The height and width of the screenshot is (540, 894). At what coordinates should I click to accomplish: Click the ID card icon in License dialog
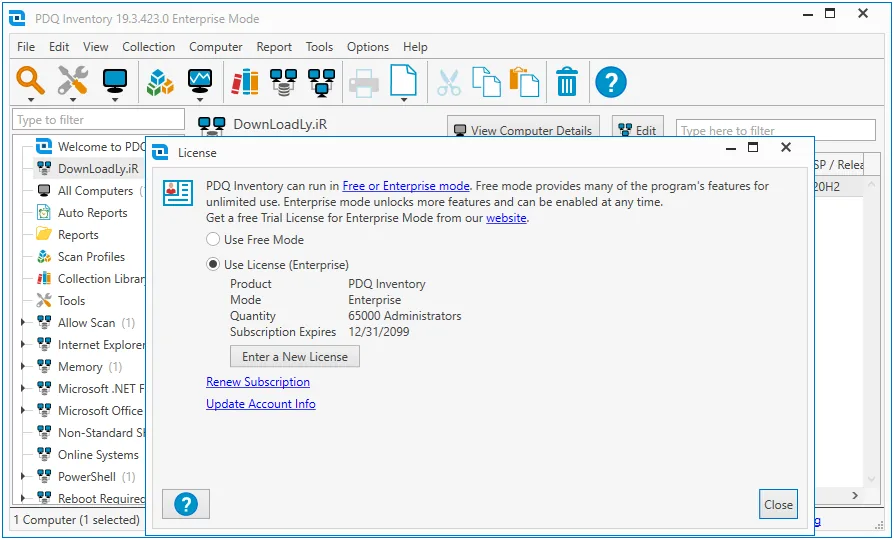tap(178, 193)
